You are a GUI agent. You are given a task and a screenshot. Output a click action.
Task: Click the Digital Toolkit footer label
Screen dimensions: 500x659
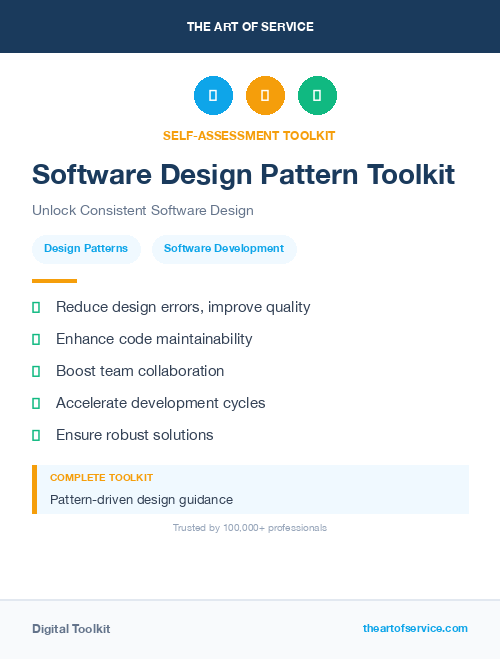[x=71, y=629]
